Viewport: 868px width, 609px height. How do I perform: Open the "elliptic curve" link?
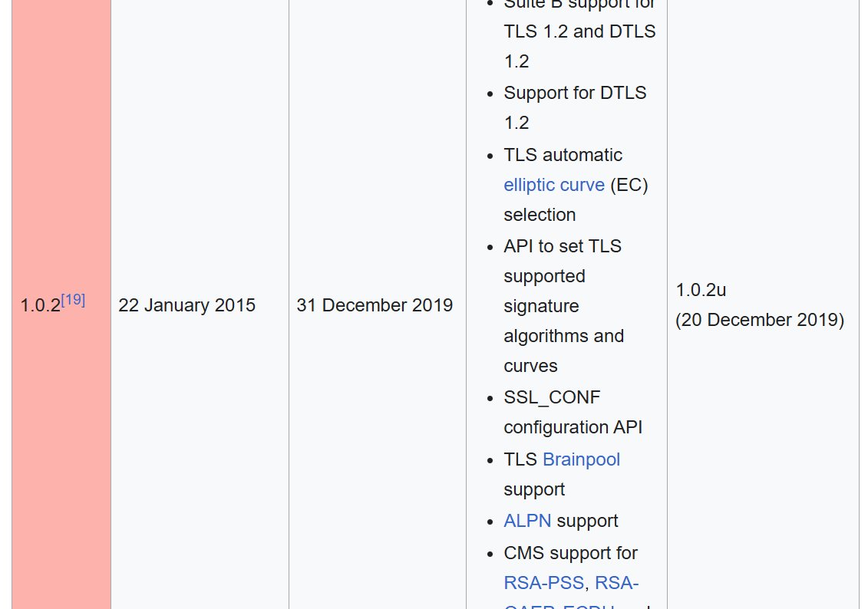click(554, 185)
